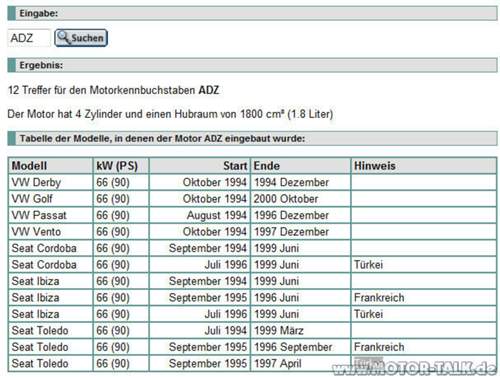Click the Modell column header

[x=51, y=166]
